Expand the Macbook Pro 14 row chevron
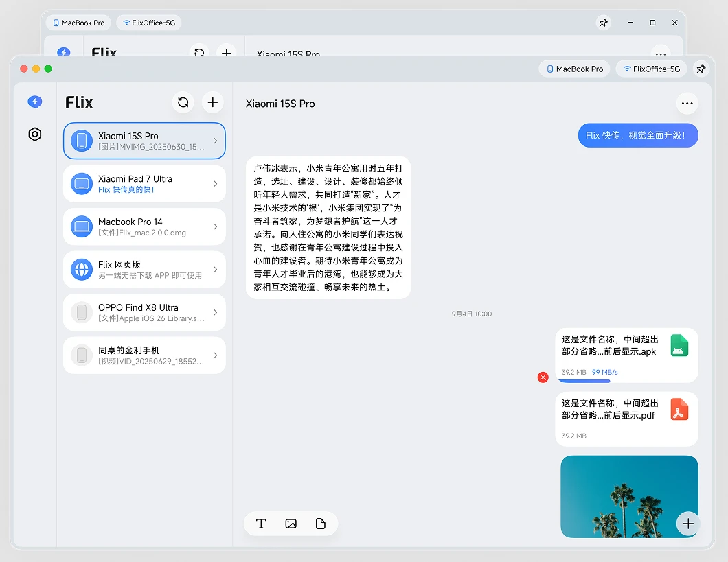The image size is (728, 562). pyautogui.click(x=216, y=226)
